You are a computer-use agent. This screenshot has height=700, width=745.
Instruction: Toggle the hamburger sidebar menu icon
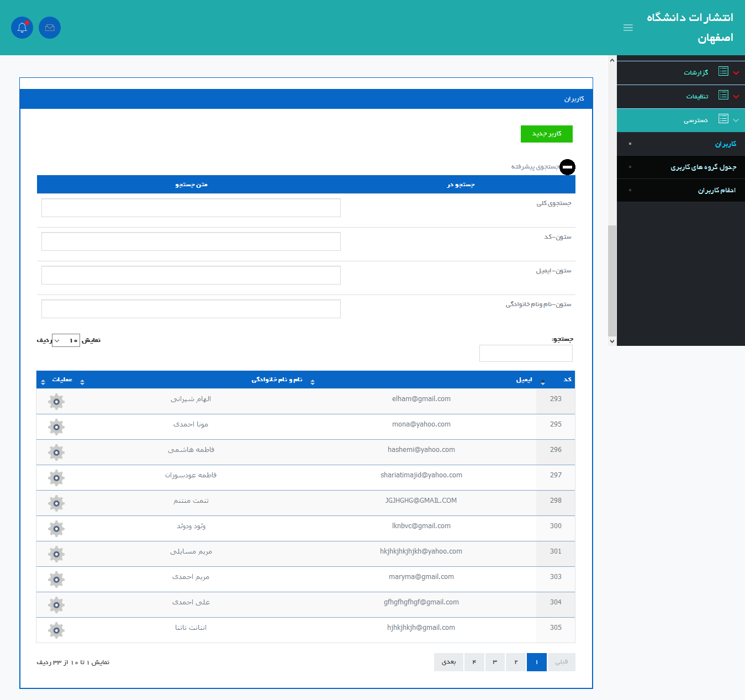click(628, 28)
